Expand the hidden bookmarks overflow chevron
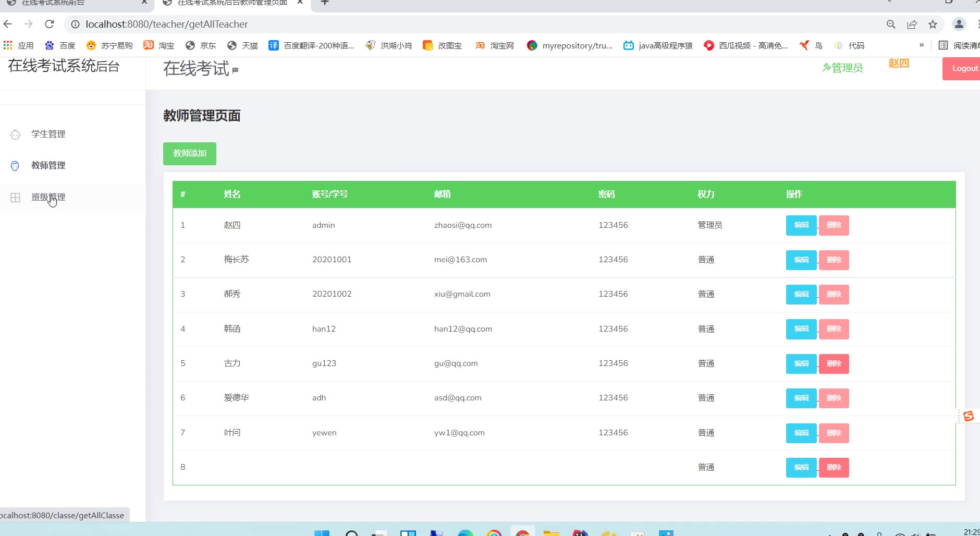Image resolution: width=980 pixels, height=536 pixels. point(921,45)
